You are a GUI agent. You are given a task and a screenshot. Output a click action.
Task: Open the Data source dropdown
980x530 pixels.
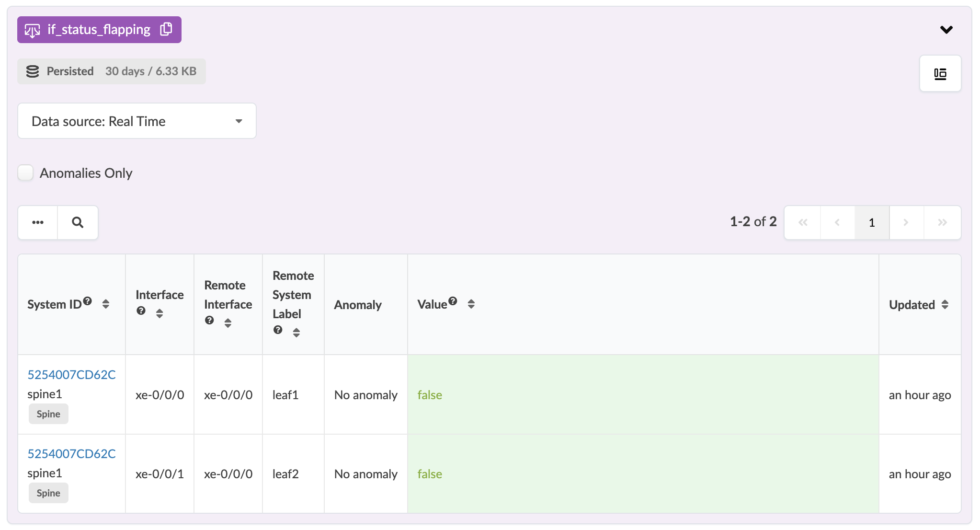[x=137, y=121]
